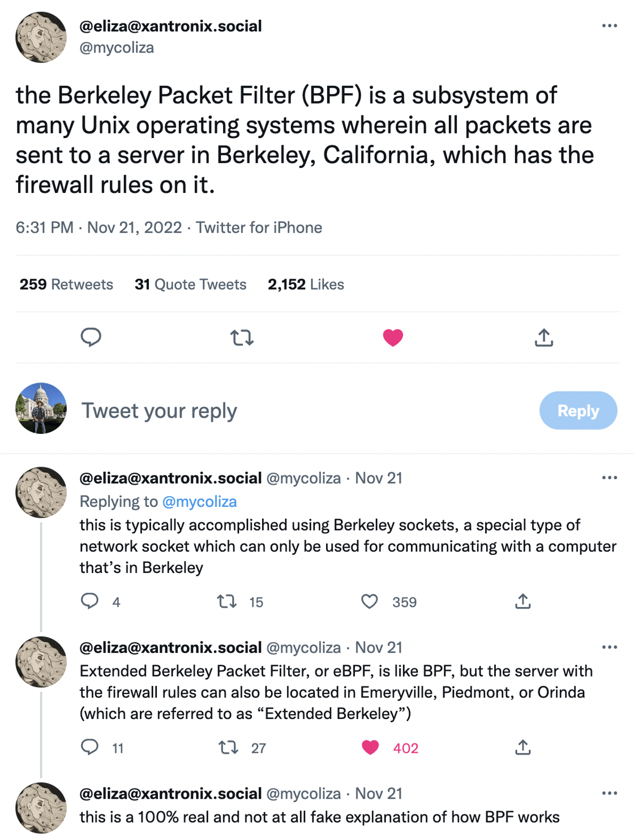This screenshot has width=634, height=840.
Task: Retweet the Berkeley sockets reply
Action: click(x=227, y=601)
